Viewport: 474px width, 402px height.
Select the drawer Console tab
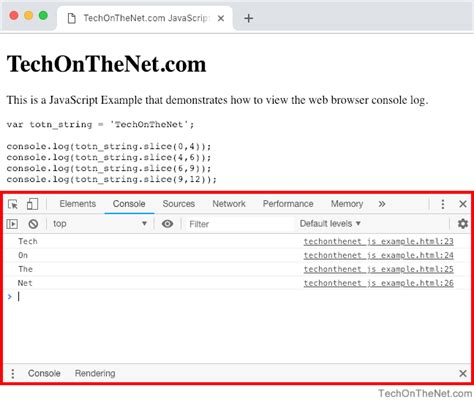tap(44, 373)
